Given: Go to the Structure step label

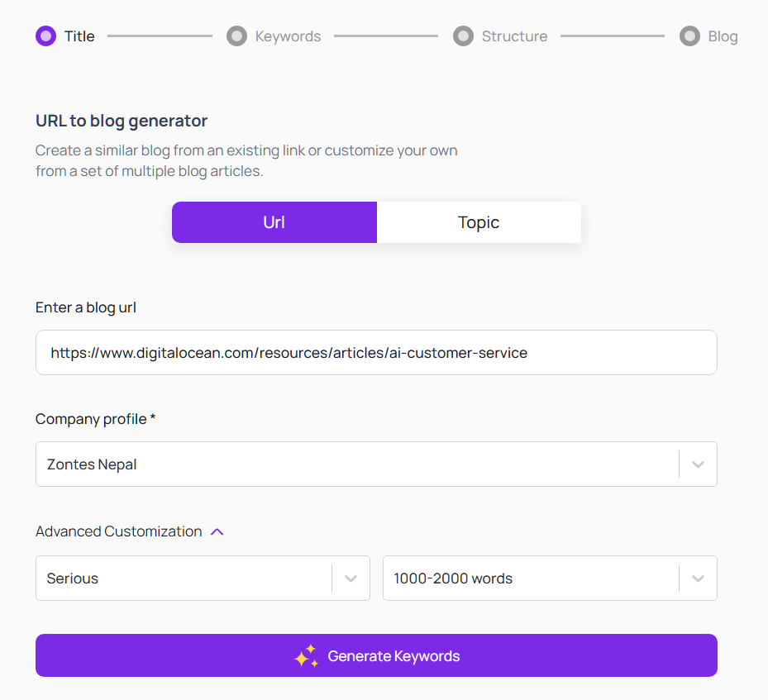Looking at the screenshot, I should [514, 36].
